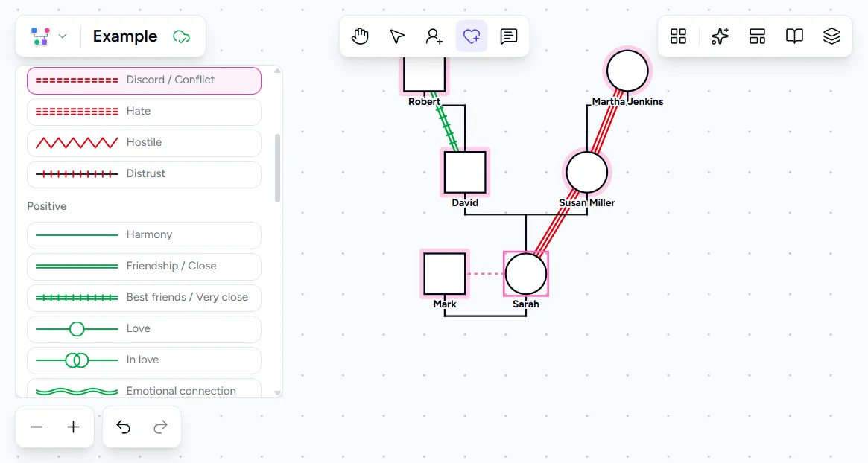
Task: Click the Positive section heading
Action: pos(46,206)
